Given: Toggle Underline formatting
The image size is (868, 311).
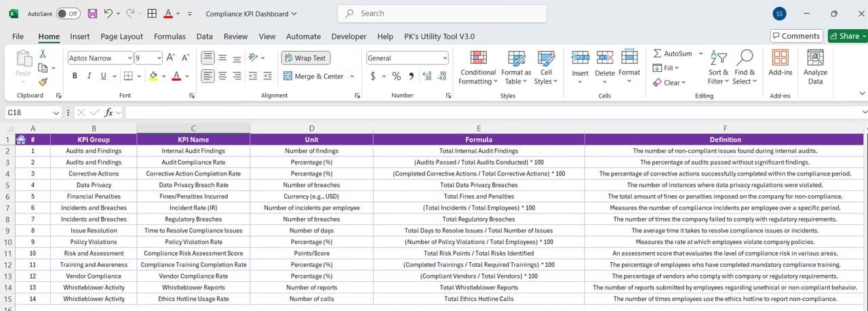Looking at the screenshot, I should (x=104, y=76).
